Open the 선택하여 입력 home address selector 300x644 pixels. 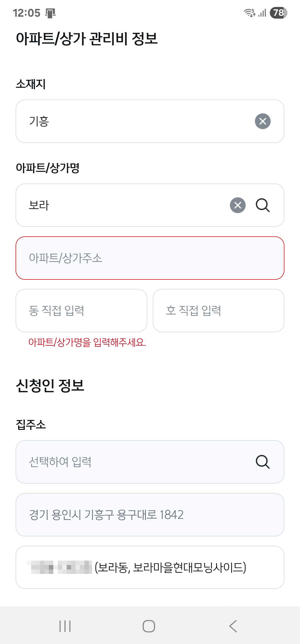click(x=133, y=462)
